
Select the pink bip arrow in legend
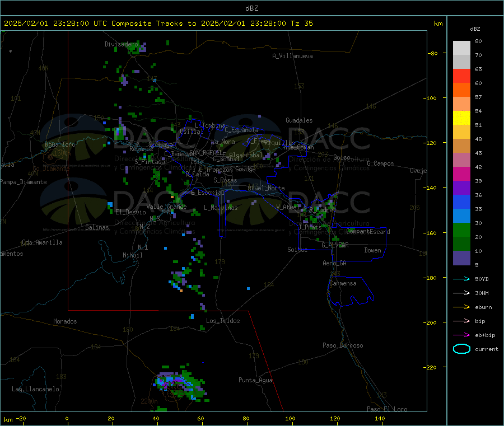click(461, 321)
